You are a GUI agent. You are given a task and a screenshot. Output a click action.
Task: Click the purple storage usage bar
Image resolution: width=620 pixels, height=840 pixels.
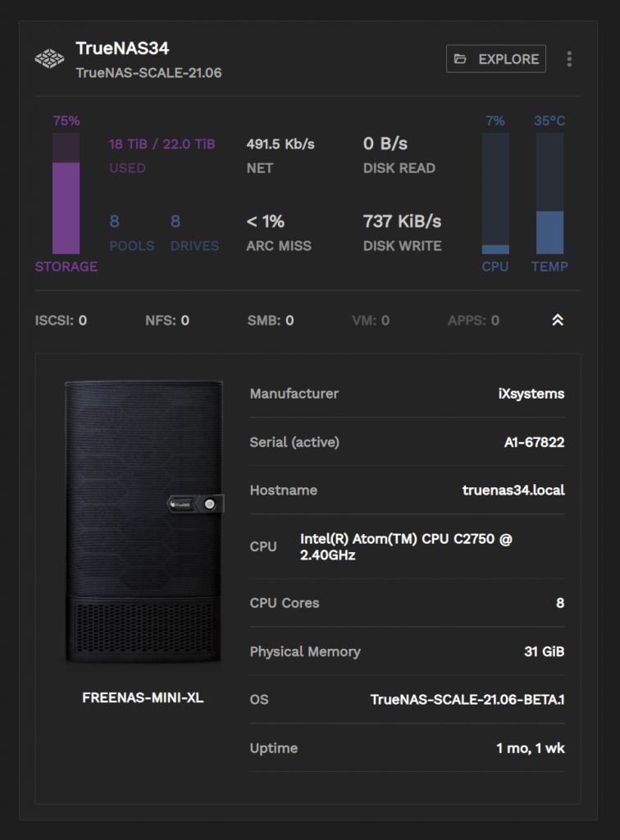(66, 208)
